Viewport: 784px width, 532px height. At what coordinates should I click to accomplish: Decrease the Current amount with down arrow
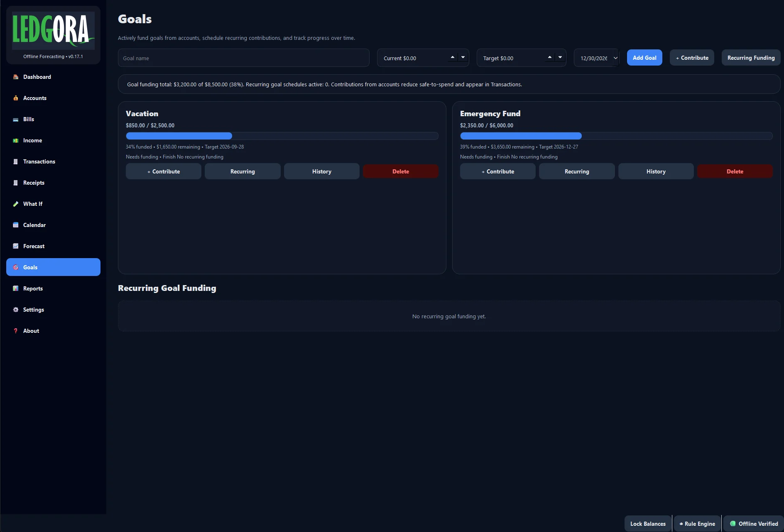pos(463,57)
